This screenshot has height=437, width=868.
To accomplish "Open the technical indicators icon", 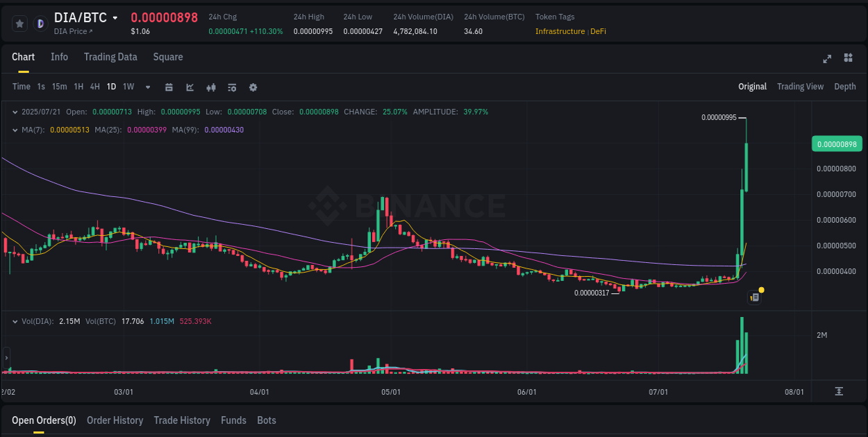I will click(231, 87).
